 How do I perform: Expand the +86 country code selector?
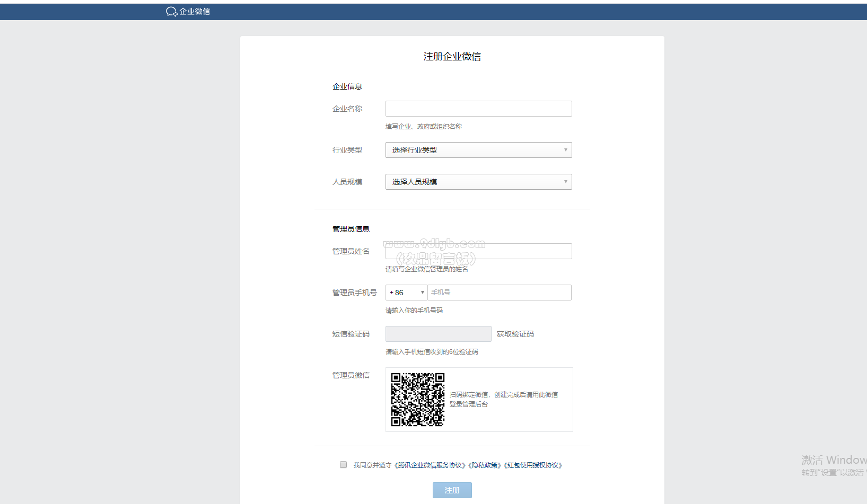407,293
